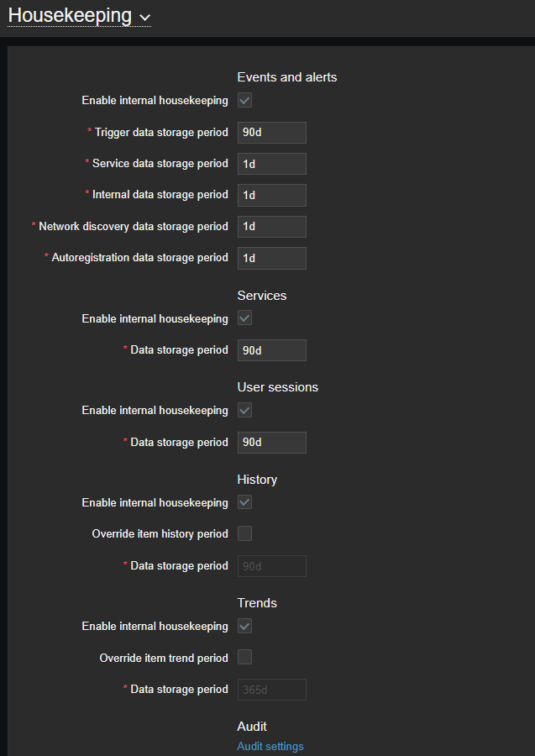Open the Audit settings link

pyautogui.click(x=270, y=746)
